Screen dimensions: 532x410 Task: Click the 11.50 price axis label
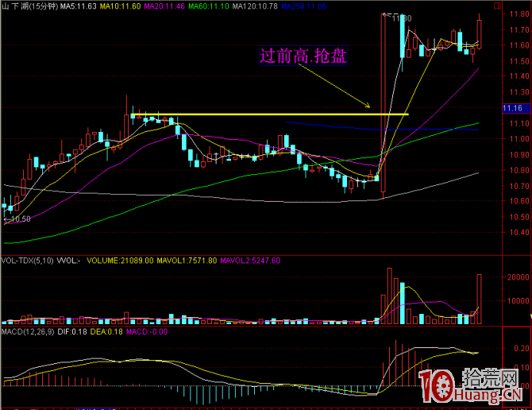coord(519,61)
